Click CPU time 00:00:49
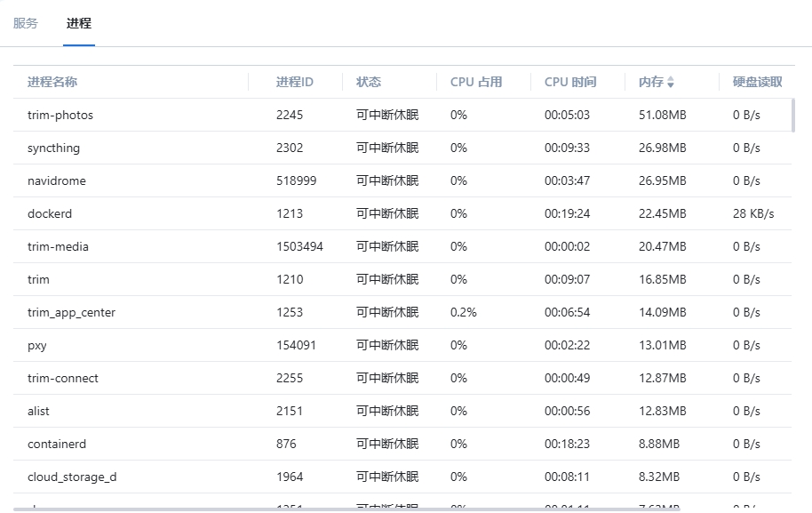The height and width of the screenshot is (513, 812). [x=567, y=378]
